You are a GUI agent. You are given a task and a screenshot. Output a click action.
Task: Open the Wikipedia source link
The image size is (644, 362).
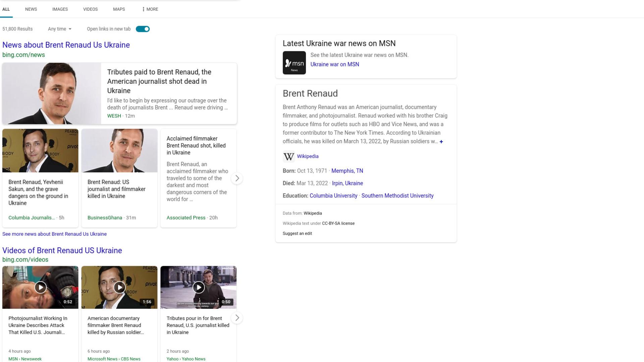coord(308,156)
